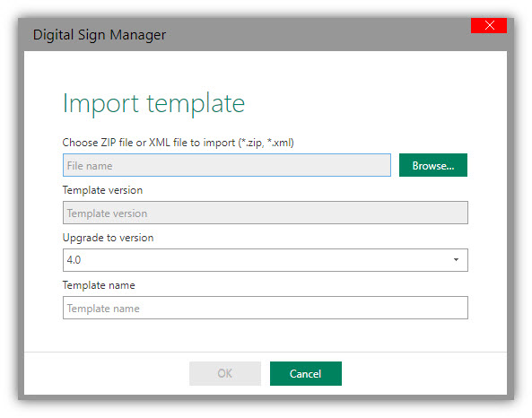Click the Upgrade to version label
Screen dimensions: 532x418
108,238
